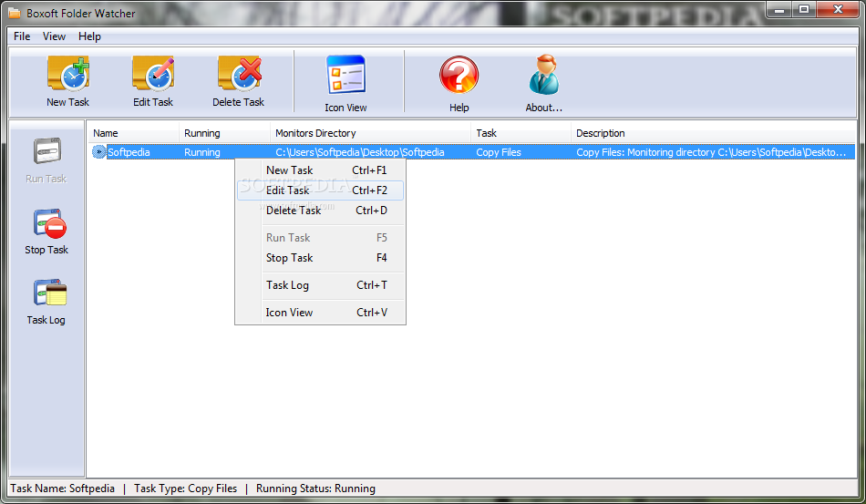Click the Boxoft Folder Watcher title icon

[x=15, y=13]
